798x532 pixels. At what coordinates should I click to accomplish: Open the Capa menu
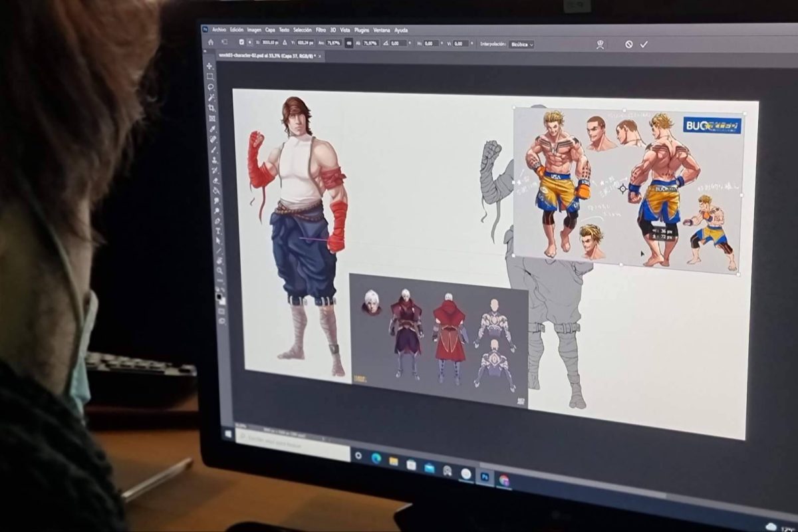click(x=270, y=30)
